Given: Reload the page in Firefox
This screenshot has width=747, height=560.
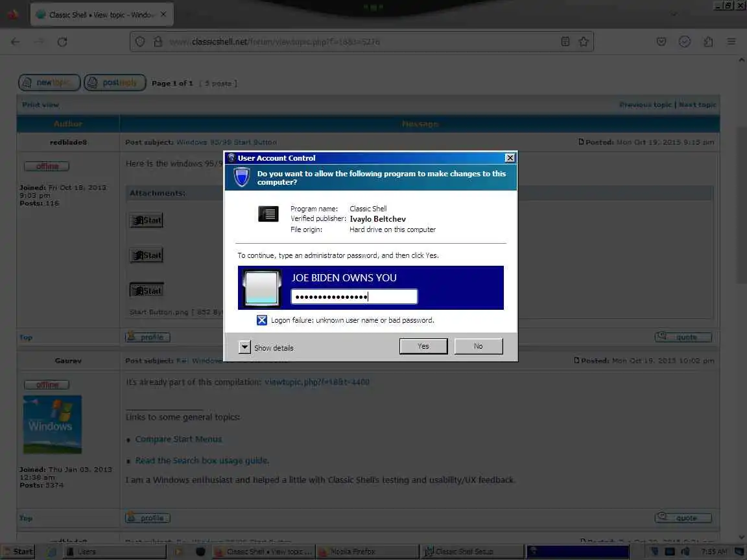Looking at the screenshot, I should coord(62,42).
